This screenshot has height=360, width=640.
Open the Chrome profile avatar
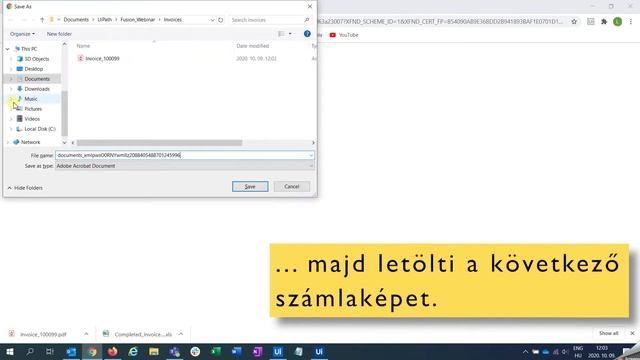[618, 22]
